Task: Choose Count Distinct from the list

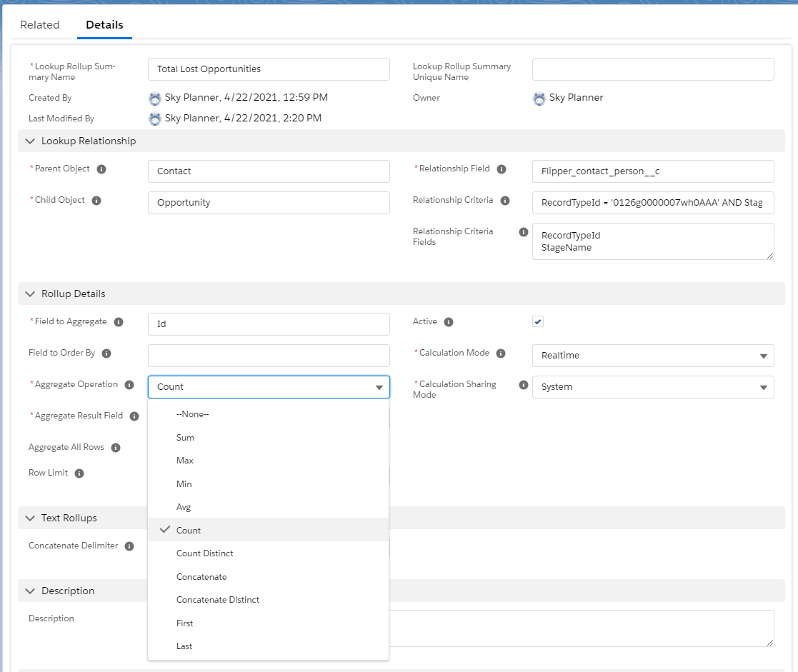Action: (x=268, y=553)
